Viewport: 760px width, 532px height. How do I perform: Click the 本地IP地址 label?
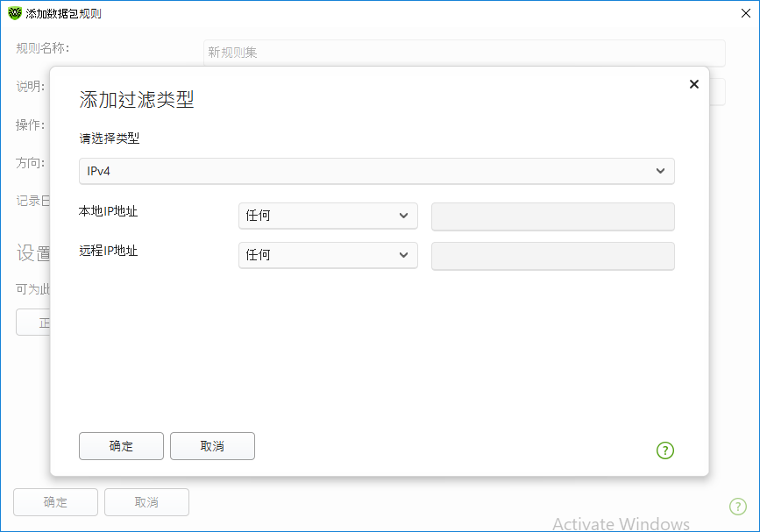[x=109, y=210]
